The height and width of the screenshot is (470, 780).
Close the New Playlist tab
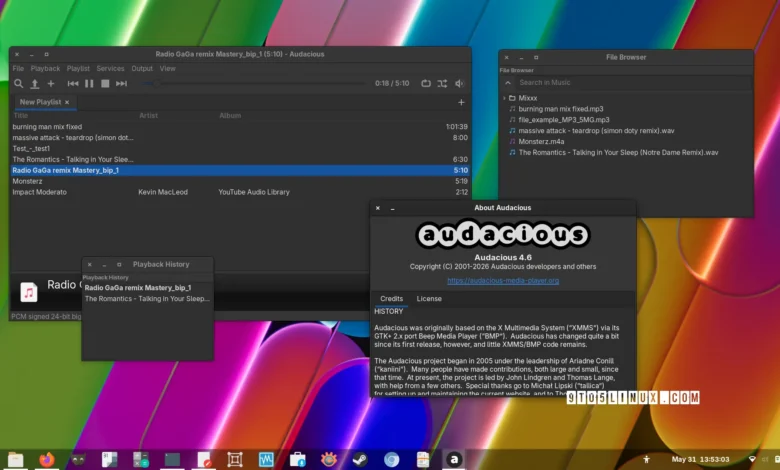click(67, 102)
